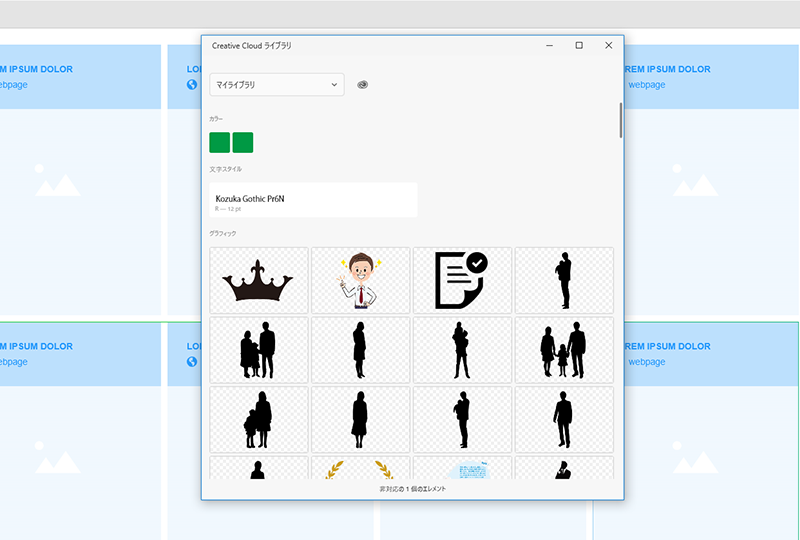The height and width of the screenshot is (540, 800).
Task: Close the Creative Cloud library window
Action: (x=609, y=45)
